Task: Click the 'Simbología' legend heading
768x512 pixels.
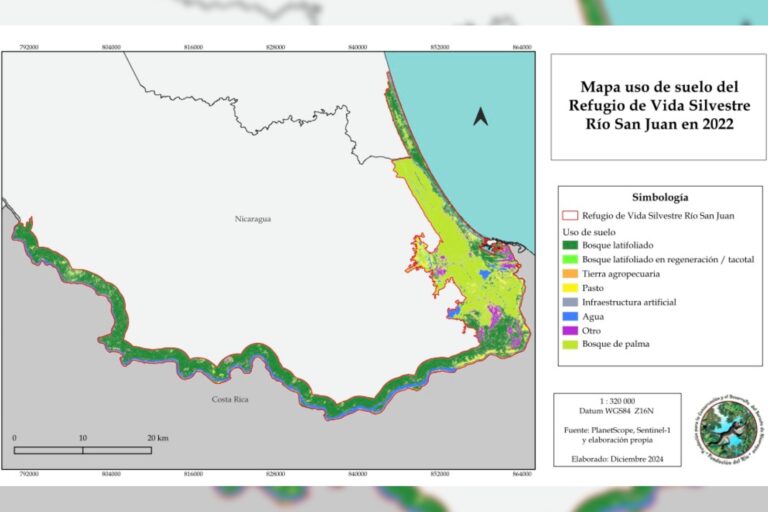Action: [x=660, y=197]
